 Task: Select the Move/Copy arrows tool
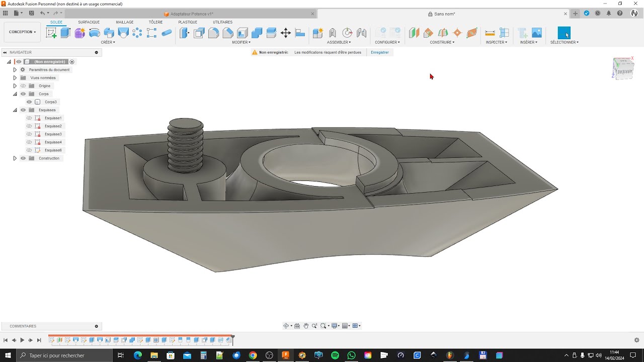click(286, 33)
